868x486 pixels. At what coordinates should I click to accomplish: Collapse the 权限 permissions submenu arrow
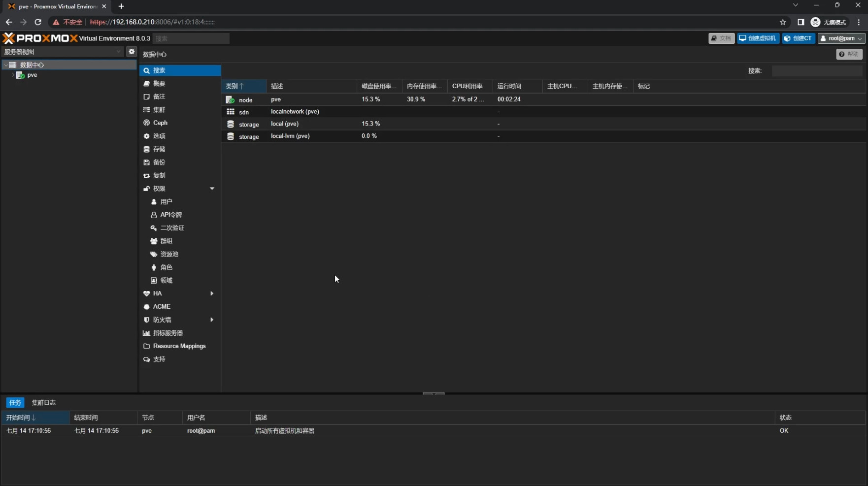(212, 189)
